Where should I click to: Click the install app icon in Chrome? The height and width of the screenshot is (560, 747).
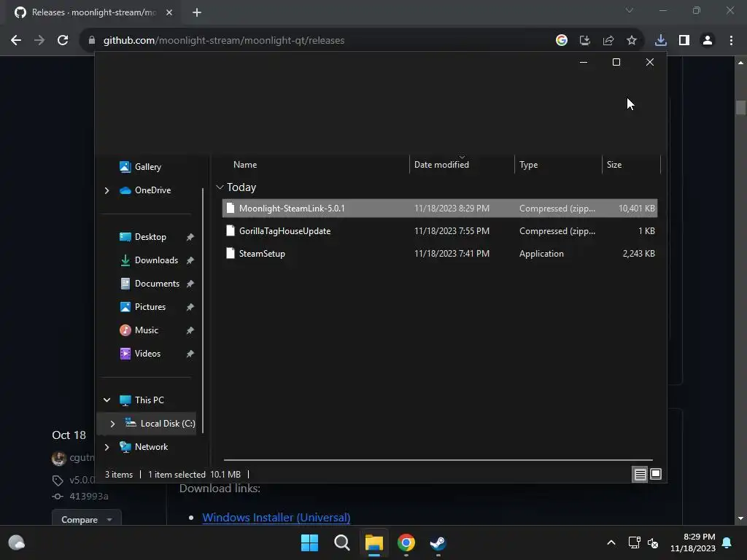click(585, 41)
